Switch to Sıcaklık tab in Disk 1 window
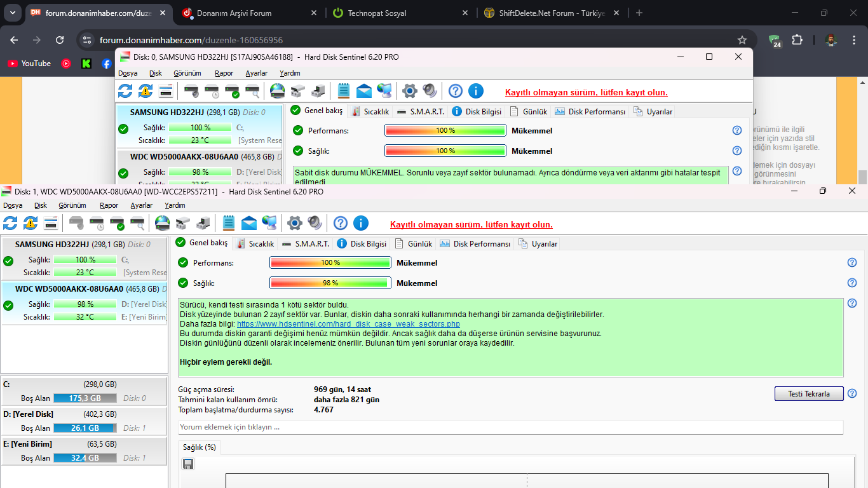The image size is (868, 488). pyautogui.click(x=255, y=243)
